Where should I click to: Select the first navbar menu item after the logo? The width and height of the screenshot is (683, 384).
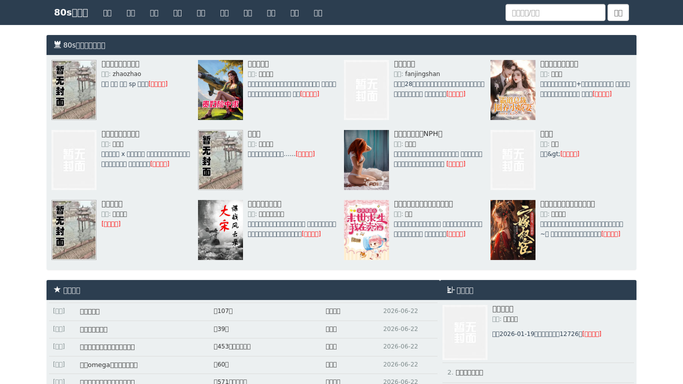pos(107,13)
